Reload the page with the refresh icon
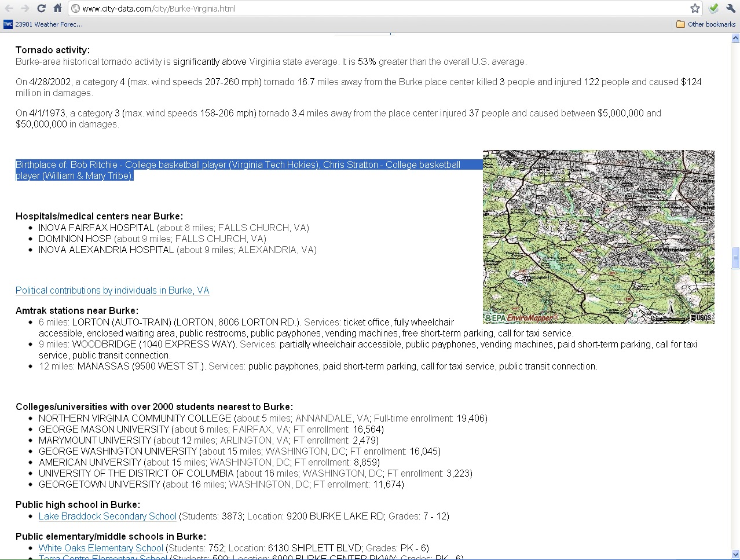 coord(41,8)
